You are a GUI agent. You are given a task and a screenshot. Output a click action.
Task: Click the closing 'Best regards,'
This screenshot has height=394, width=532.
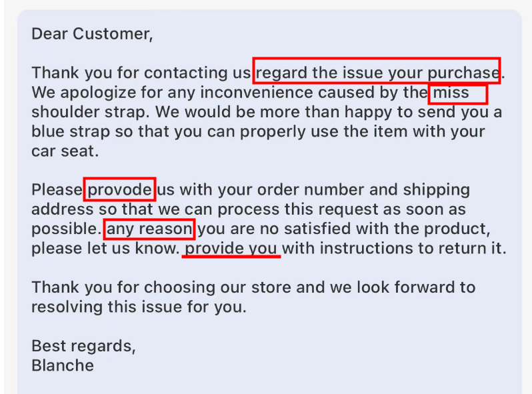tap(83, 347)
